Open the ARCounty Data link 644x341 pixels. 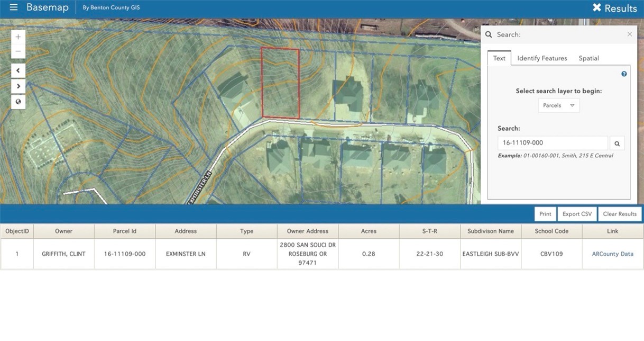pos(612,254)
